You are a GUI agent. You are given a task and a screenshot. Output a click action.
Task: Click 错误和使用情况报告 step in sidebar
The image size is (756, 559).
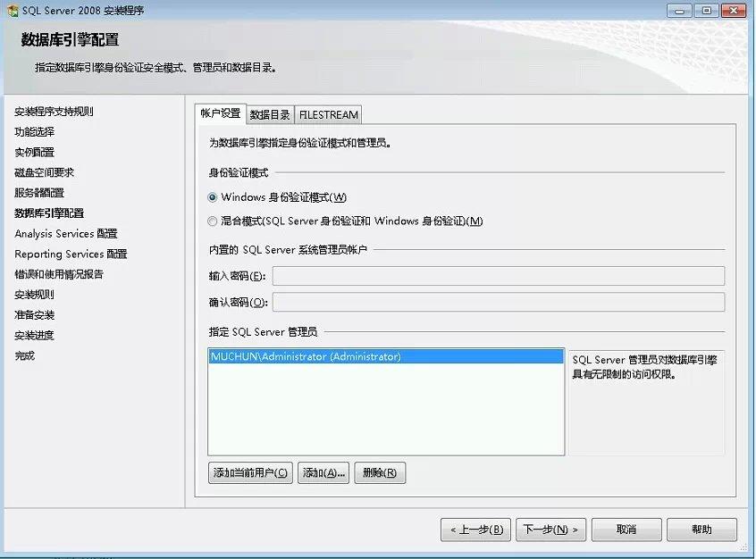[59, 274]
